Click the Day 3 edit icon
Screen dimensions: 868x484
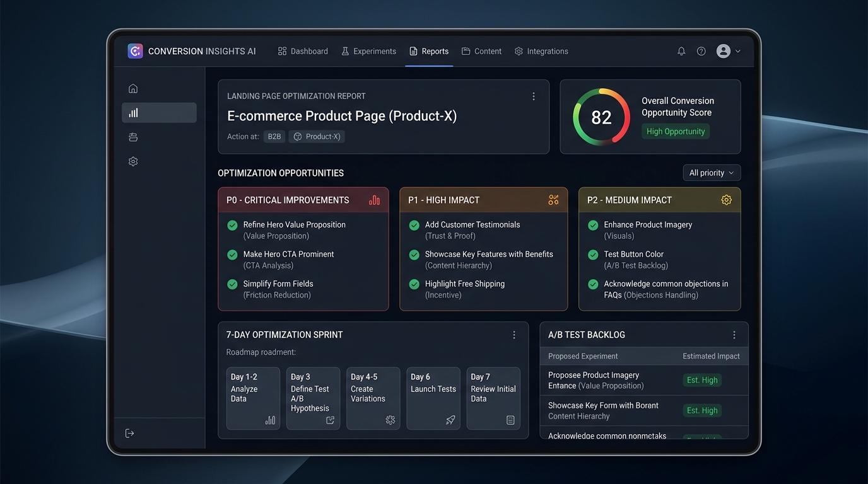(x=330, y=420)
